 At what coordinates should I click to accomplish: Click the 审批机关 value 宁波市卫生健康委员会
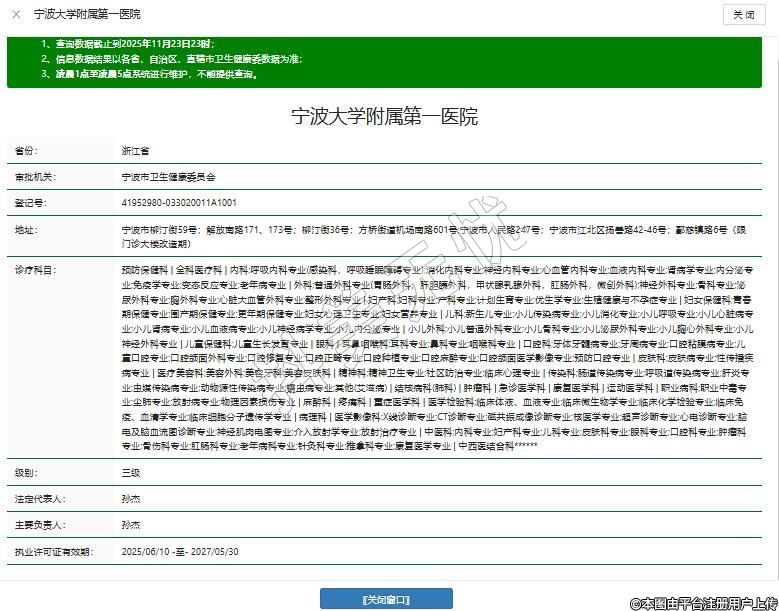[168, 176]
